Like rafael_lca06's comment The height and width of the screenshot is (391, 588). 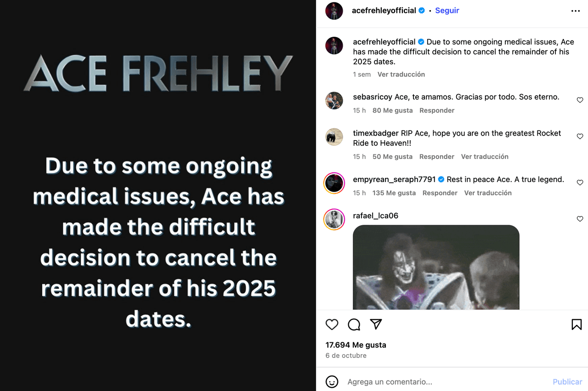580,219
